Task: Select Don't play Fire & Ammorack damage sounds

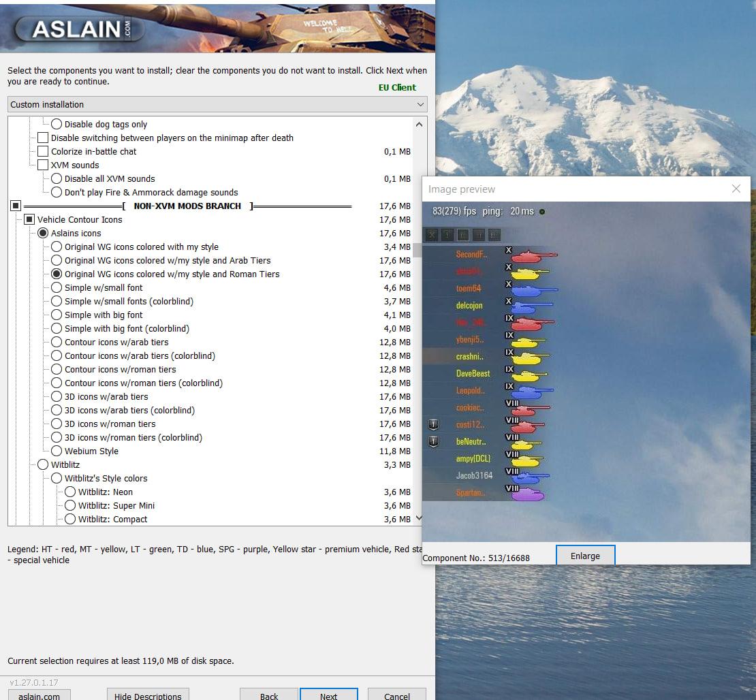Action: click(57, 192)
